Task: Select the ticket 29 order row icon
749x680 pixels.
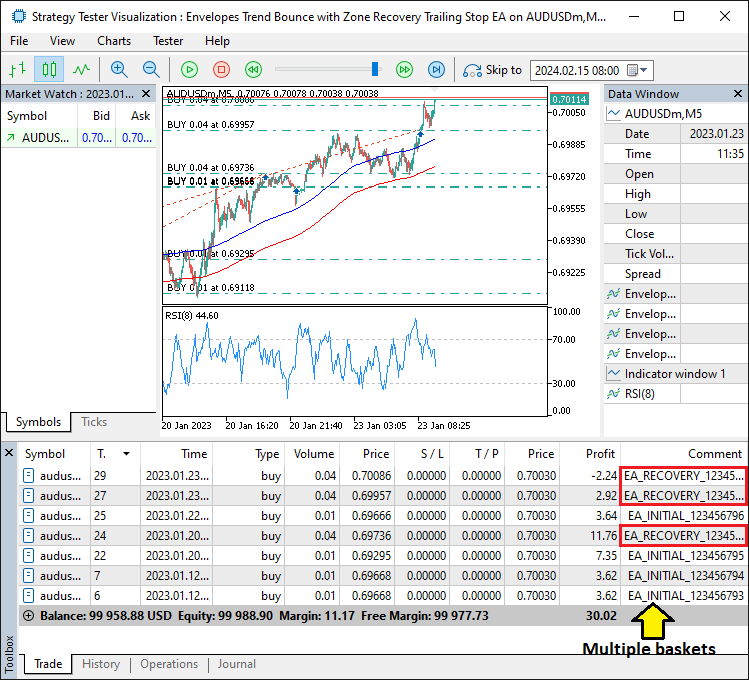Action: (x=29, y=476)
